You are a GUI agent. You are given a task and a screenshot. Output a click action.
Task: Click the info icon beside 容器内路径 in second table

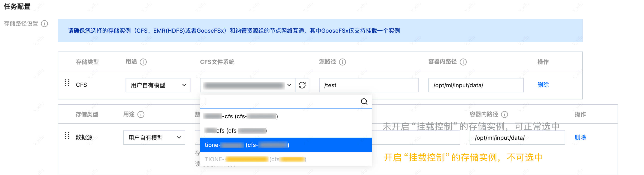point(505,114)
